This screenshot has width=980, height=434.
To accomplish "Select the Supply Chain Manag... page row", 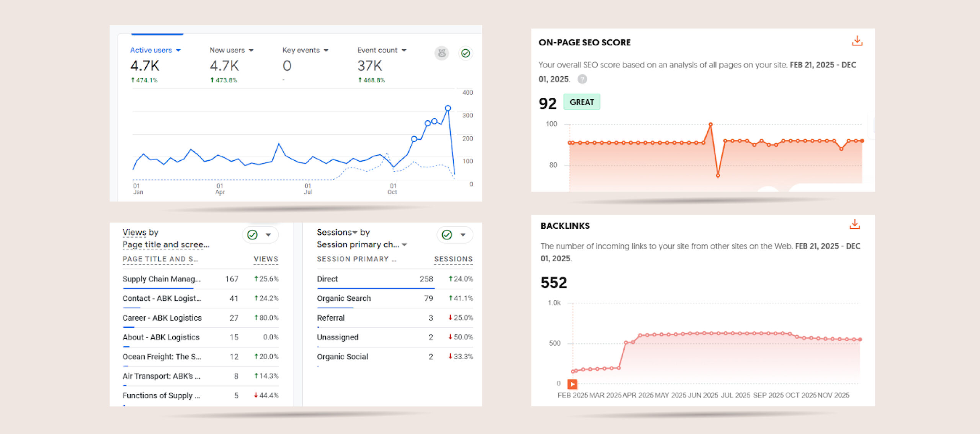I will coord(161,279).
